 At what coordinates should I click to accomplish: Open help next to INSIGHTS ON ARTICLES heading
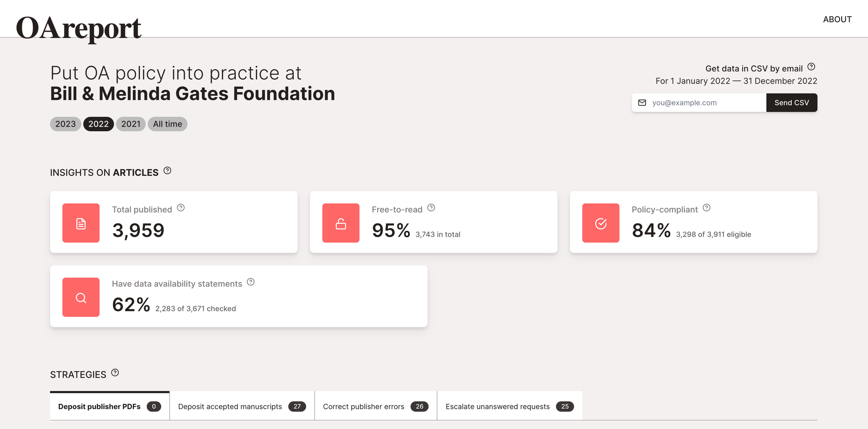click(167, 171)
